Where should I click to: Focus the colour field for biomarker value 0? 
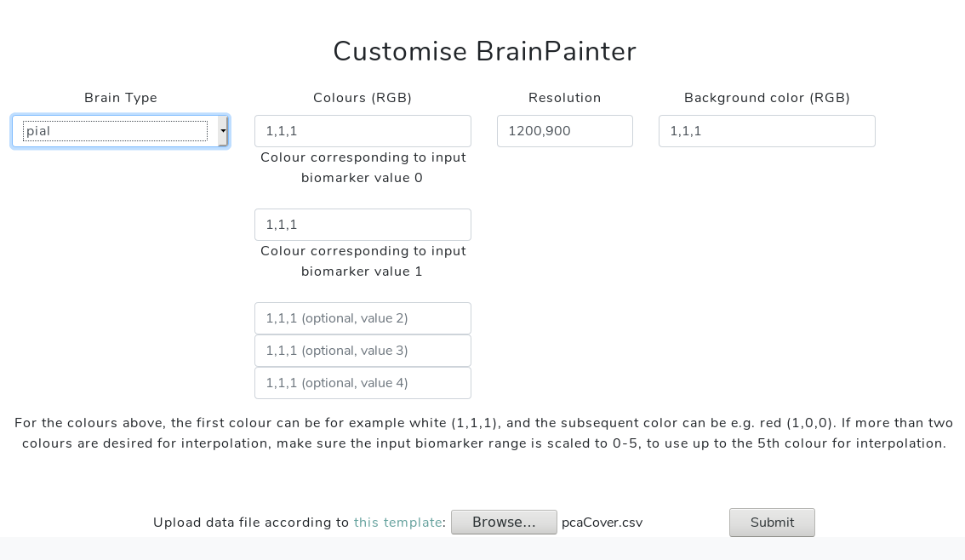click(x=363, y=131)
